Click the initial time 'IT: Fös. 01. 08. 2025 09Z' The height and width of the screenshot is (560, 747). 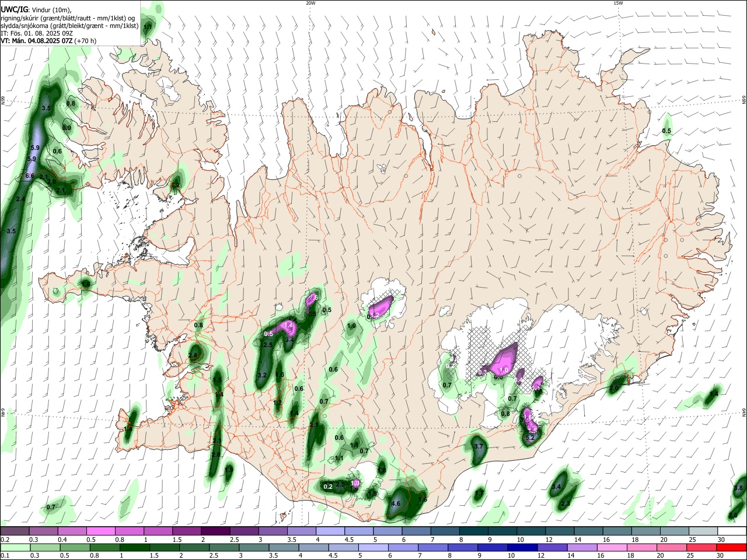[36, 33]
